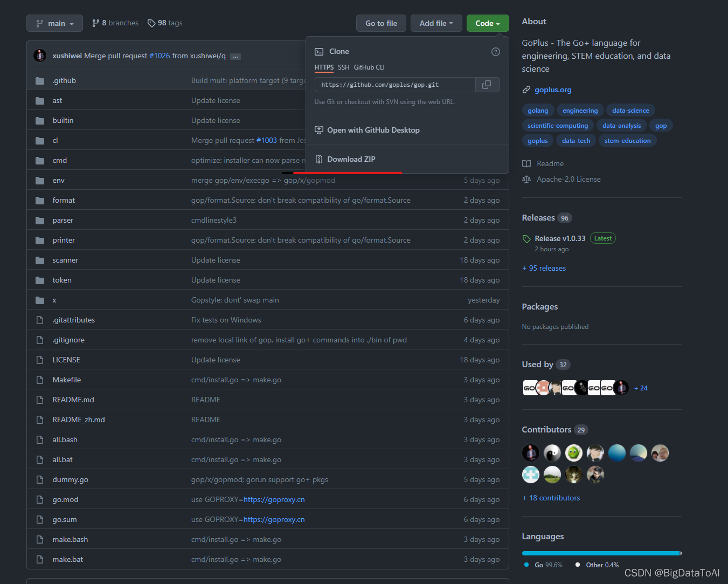728x584 pixels.
Task: Show + 18 contributors link
Action: click(x=551, y=498)
